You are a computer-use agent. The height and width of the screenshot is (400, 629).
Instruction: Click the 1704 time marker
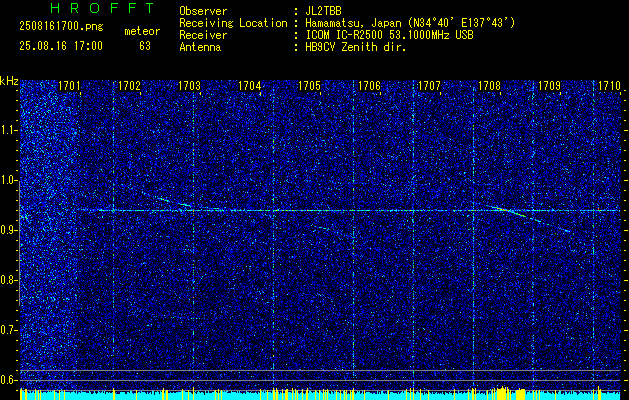(x=250, y=86)
